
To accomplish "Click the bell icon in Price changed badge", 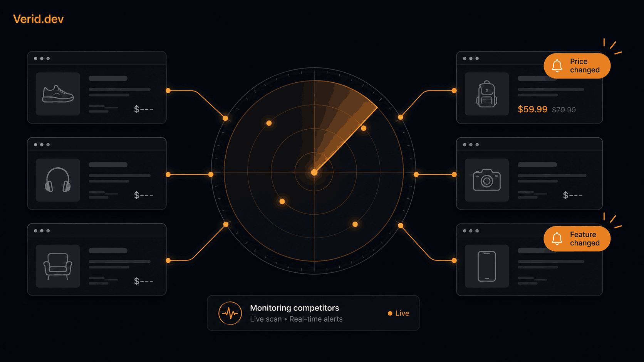I will click(557, 66).
